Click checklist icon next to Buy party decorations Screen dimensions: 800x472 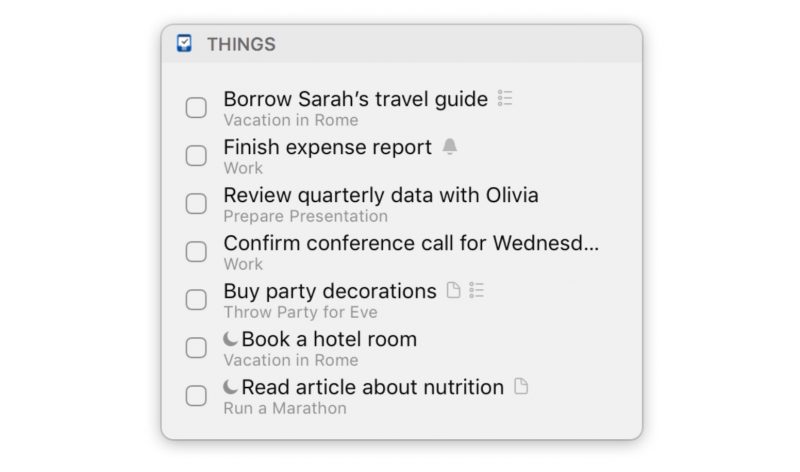[476, 290]
